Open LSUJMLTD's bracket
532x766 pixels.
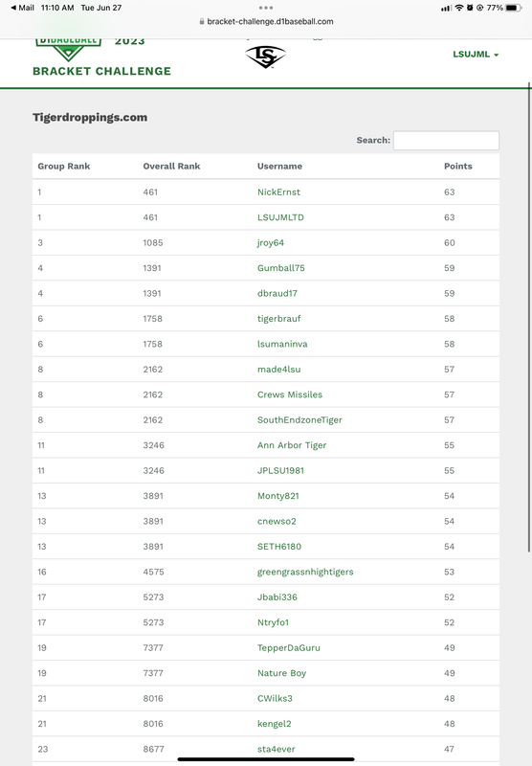point(280,217)
